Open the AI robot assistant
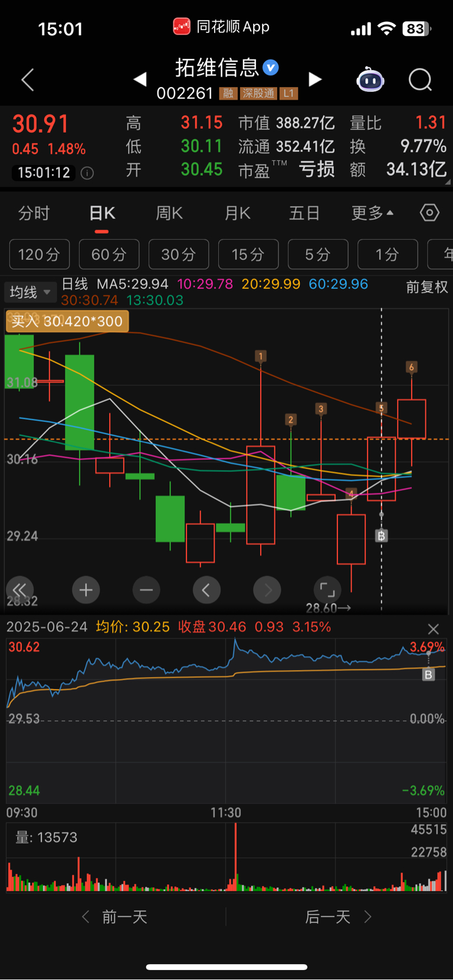This screenshot has height=980, width=453. point(370,80)
